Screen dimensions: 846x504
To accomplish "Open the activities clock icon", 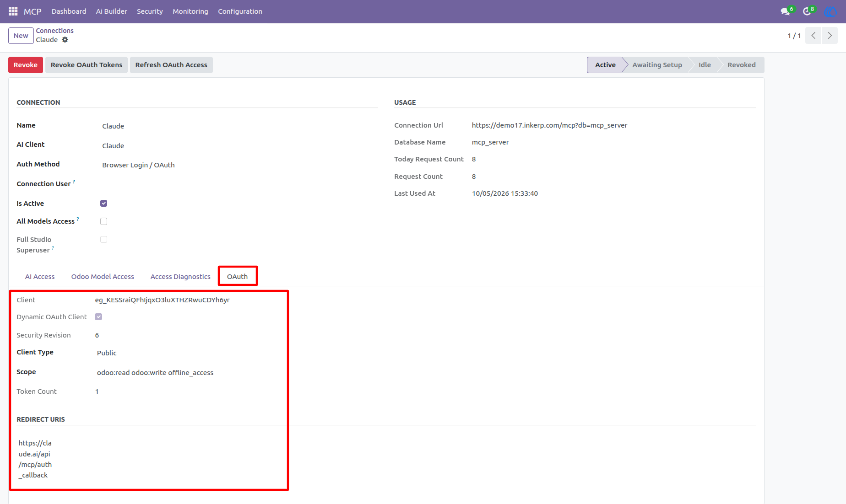I will (807, 11).
